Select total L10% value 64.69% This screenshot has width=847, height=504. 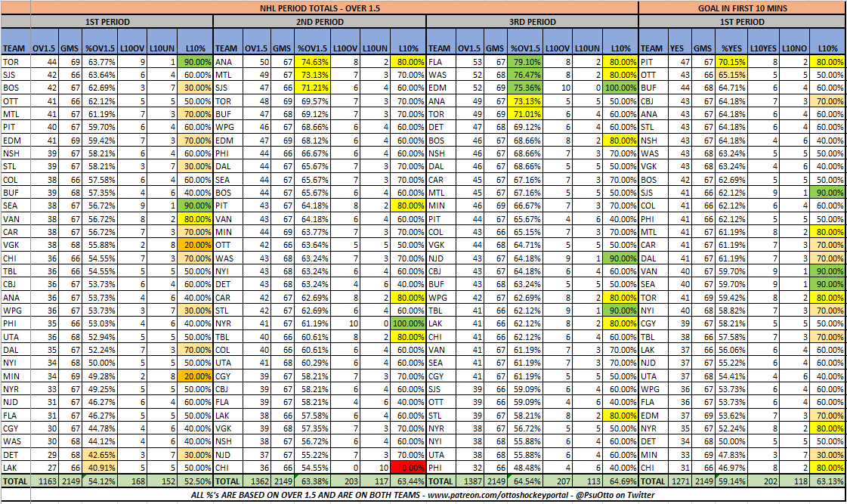(620, 481)
